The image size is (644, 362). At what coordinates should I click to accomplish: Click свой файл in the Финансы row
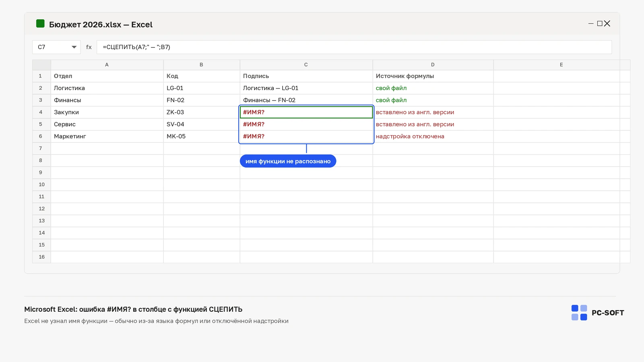pos(433,100)
